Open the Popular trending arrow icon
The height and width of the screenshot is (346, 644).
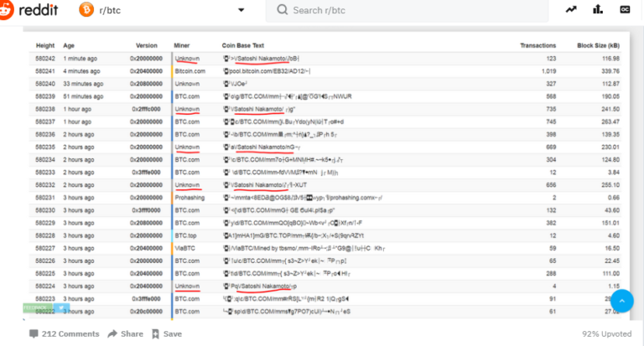(570, 10)
